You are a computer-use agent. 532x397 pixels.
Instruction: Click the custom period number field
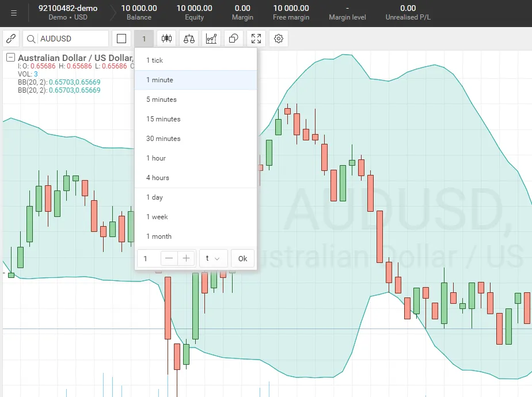(x=146, y=258)
